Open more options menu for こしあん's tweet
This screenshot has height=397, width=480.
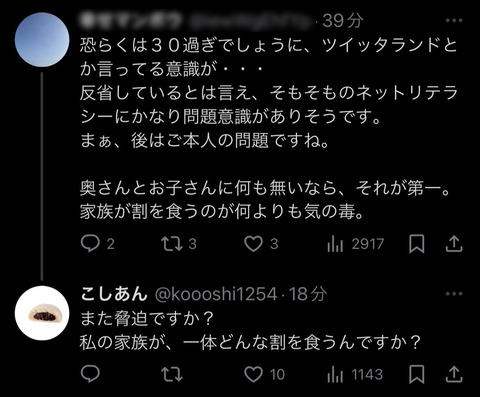coord(454,294)
